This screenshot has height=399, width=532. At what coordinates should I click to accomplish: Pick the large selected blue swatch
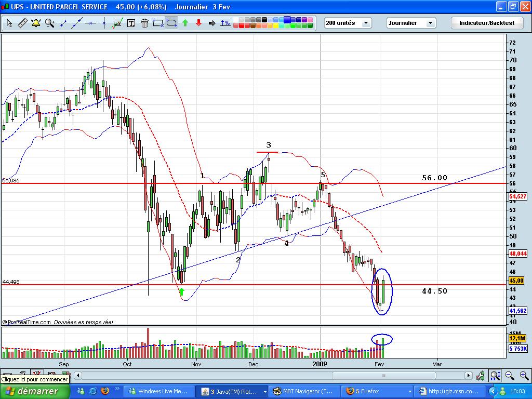[x=287, y=20]
